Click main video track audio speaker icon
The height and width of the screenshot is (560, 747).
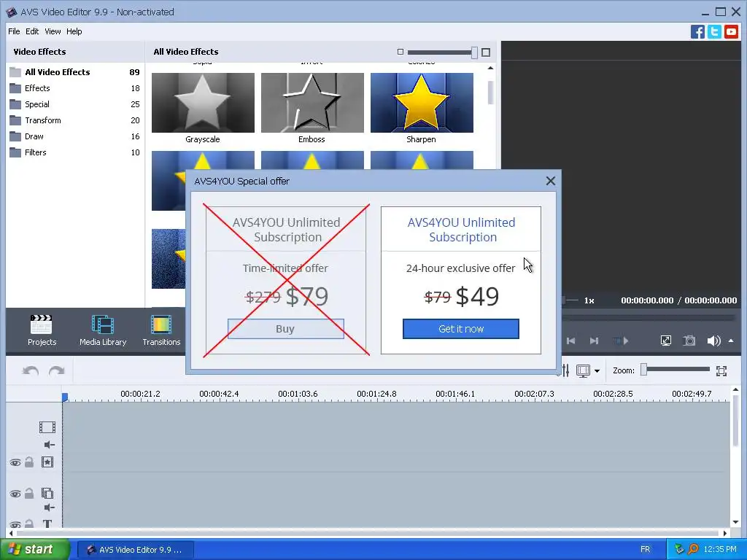pos(49,445)
